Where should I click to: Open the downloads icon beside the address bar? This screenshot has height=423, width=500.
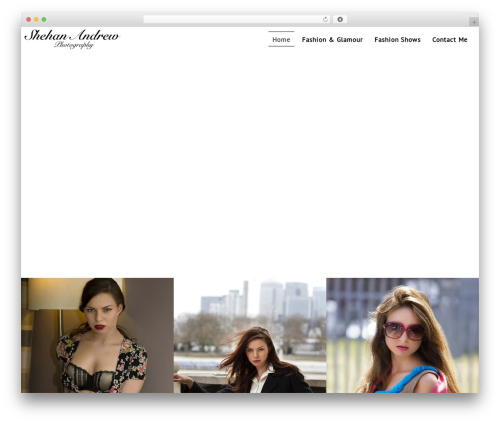pos(340,20)
